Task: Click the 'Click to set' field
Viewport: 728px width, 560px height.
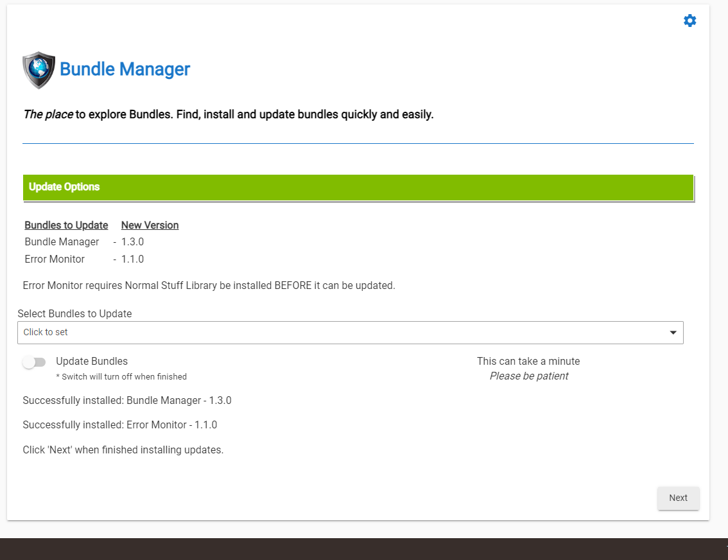Action: click(45, 333)
